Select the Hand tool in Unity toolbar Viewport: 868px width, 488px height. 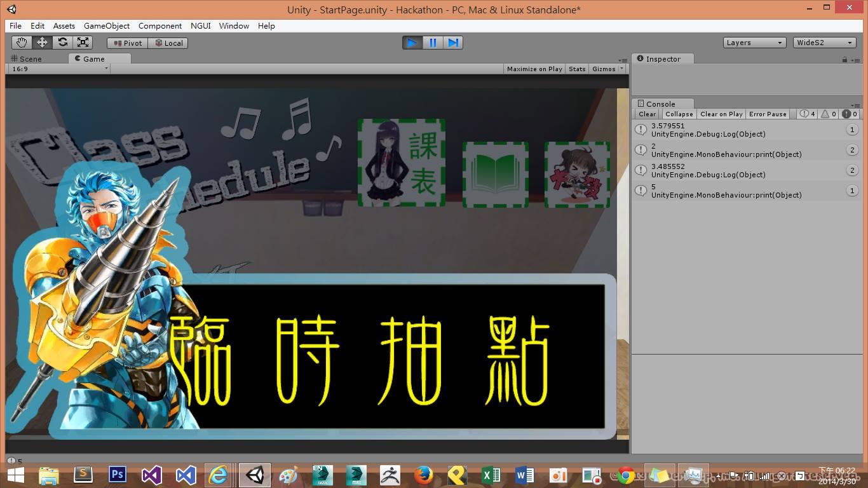coord(22,43)
